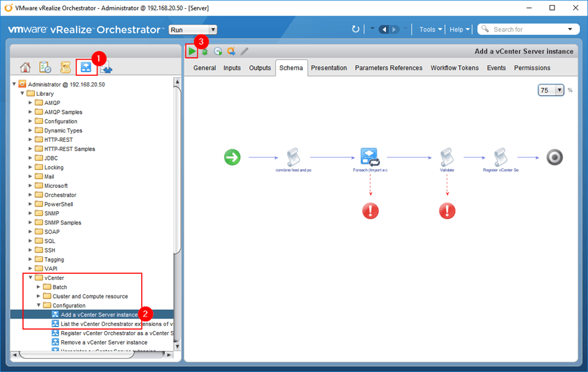Select the Foreach workflow node
This screenshot has height=372, width=588.
tap(370, 157)
